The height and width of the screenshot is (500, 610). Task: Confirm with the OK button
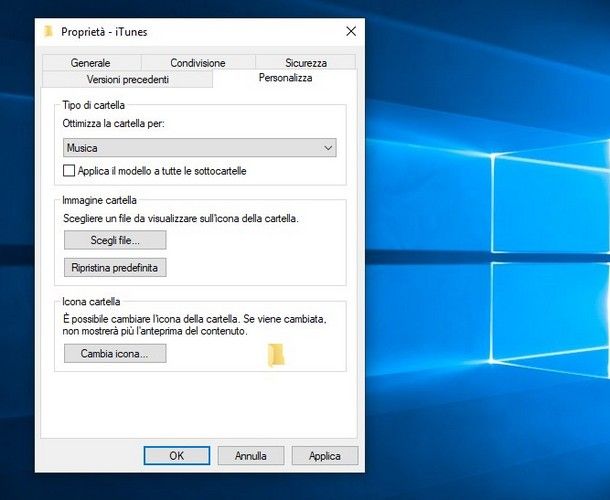pos(177,456)
